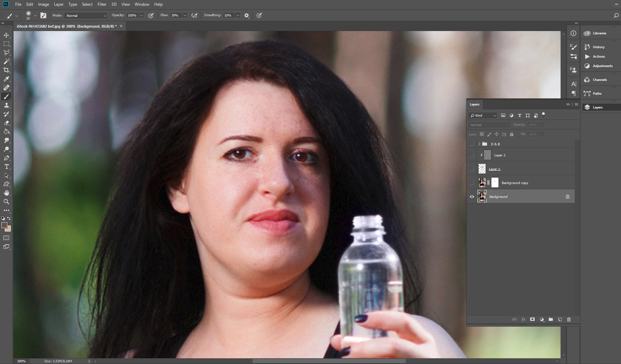Change the screen mode
This screenshot has height=364, width=621.
(6, 247)
